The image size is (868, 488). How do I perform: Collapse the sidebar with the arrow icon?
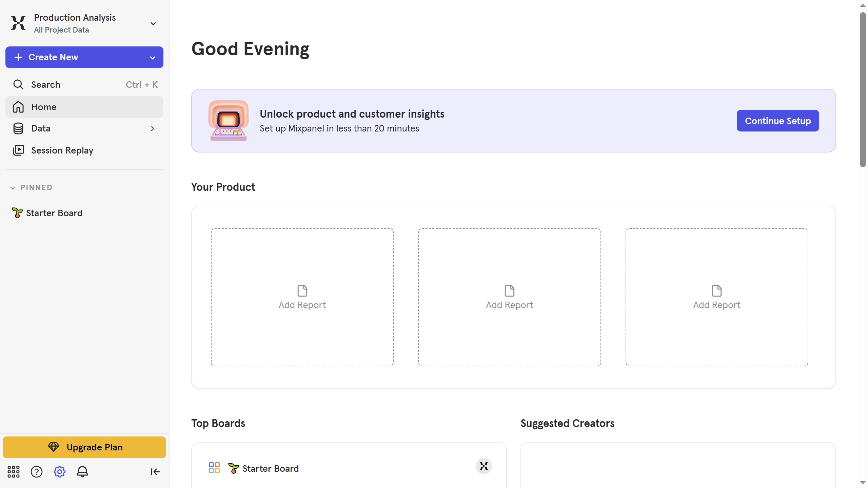(x=155, y=471)
